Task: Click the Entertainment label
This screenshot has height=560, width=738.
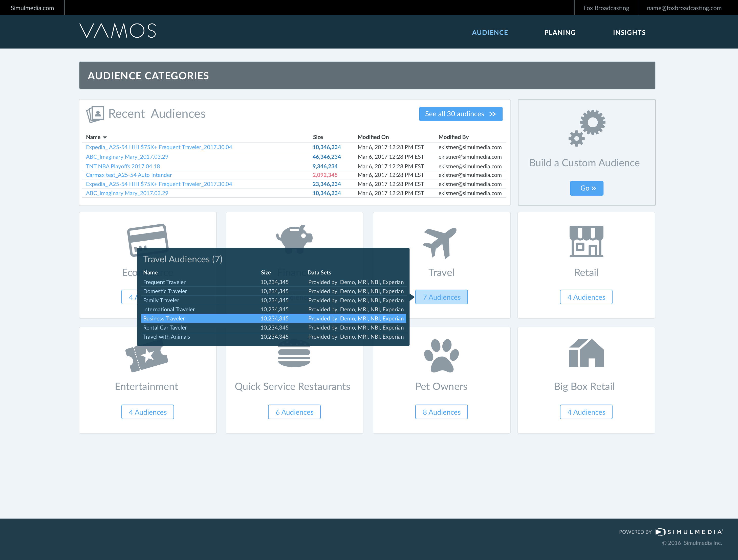Action: coord(146,386)
